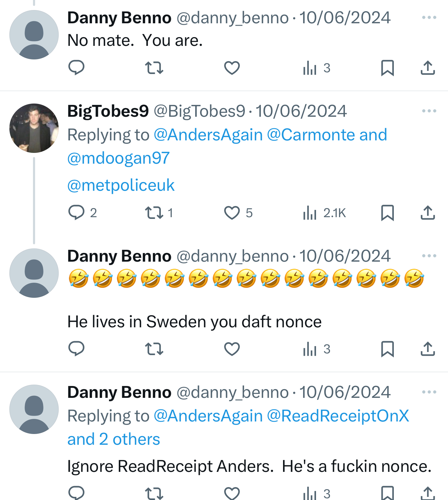Open three-dot menu on "Ignore ReadReceipt" tweet
This screenshot has height=500, width=448.
(x=429, y=392)
